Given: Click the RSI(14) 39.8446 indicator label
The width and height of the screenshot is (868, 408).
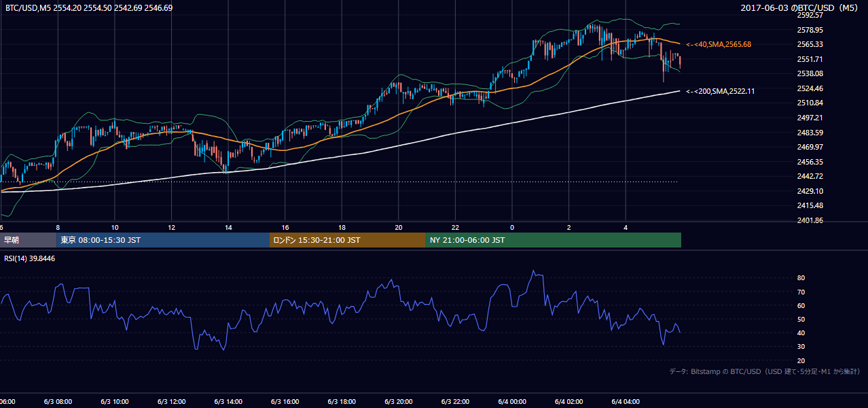Looking at the screenshot, I should [30, 258].
